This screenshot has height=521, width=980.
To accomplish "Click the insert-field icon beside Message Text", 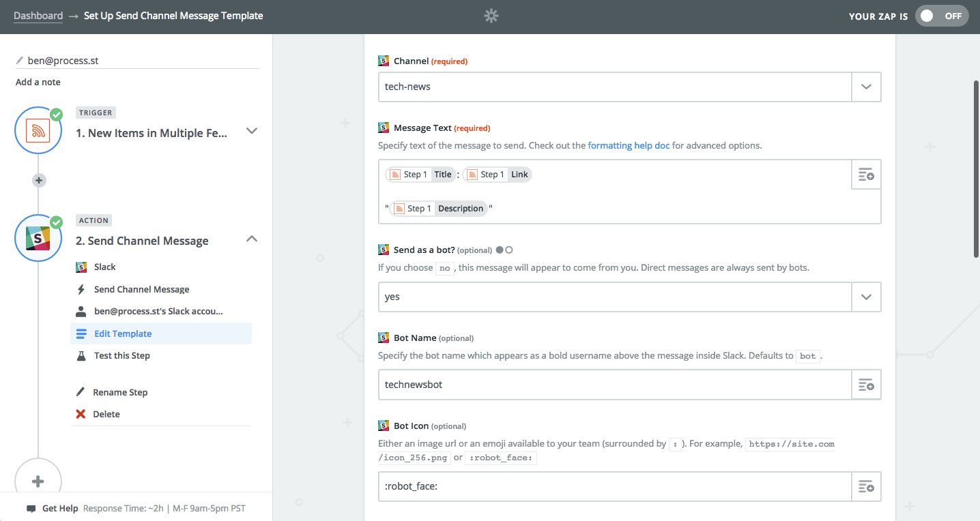I will [866, 175].
